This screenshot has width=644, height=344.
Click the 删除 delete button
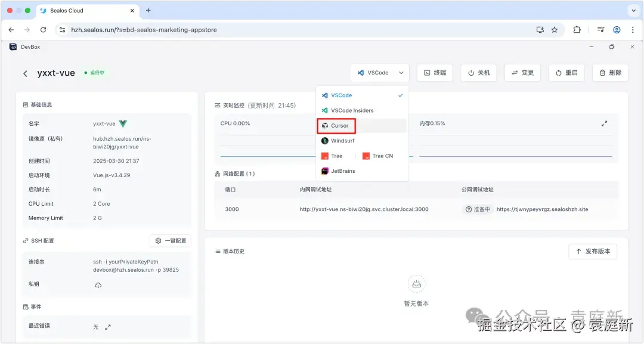(x=611, y=73)
